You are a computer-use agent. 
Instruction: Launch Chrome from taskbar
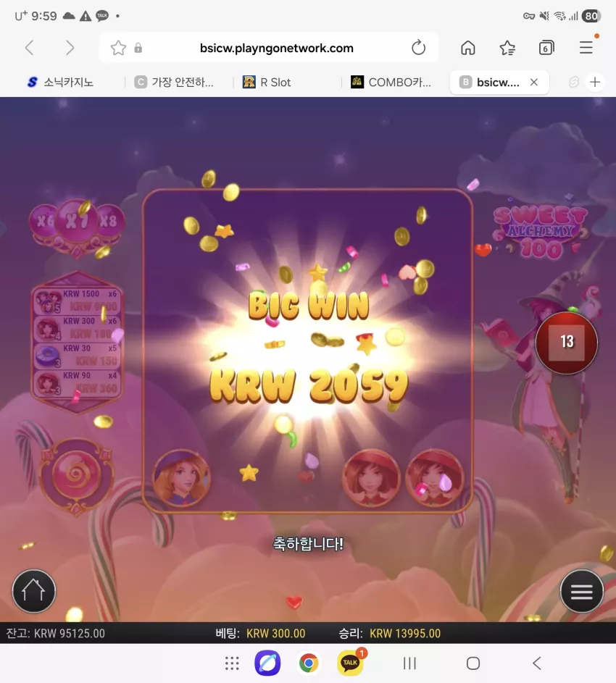[309, 663]
